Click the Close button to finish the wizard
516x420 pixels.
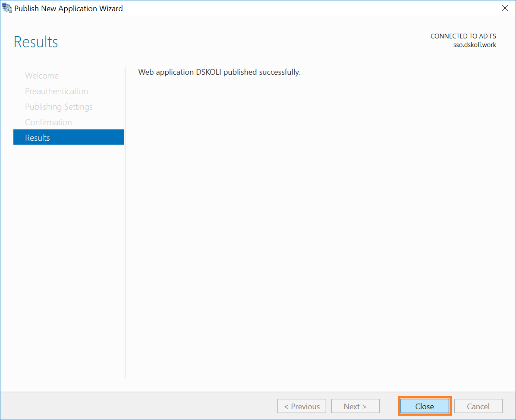coord(425,406)
